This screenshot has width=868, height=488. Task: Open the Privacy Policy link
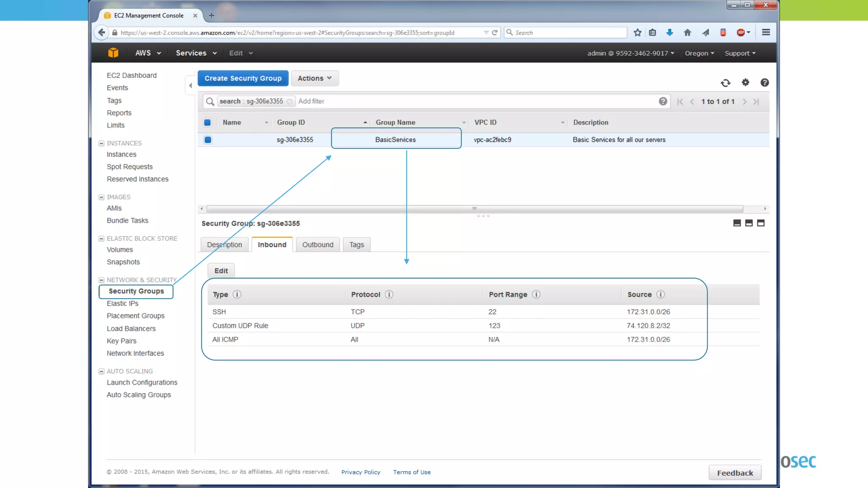(x=361, y=472)
